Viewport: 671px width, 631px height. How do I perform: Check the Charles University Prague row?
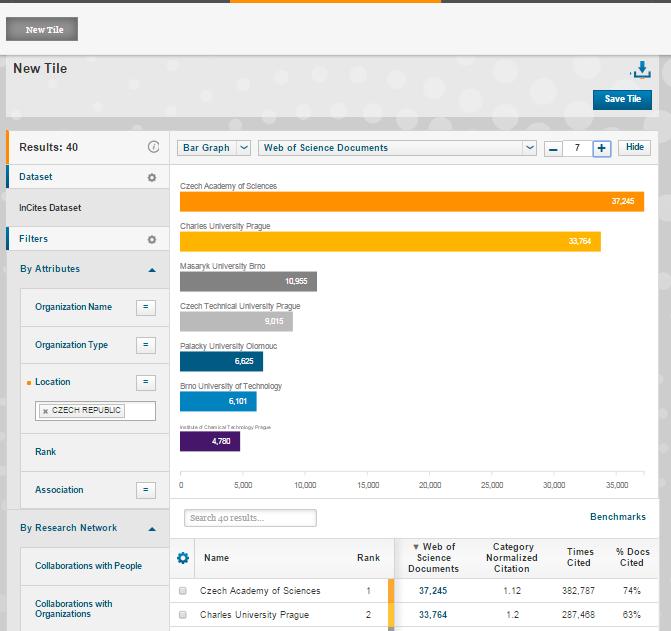click(x=183, y=615)
